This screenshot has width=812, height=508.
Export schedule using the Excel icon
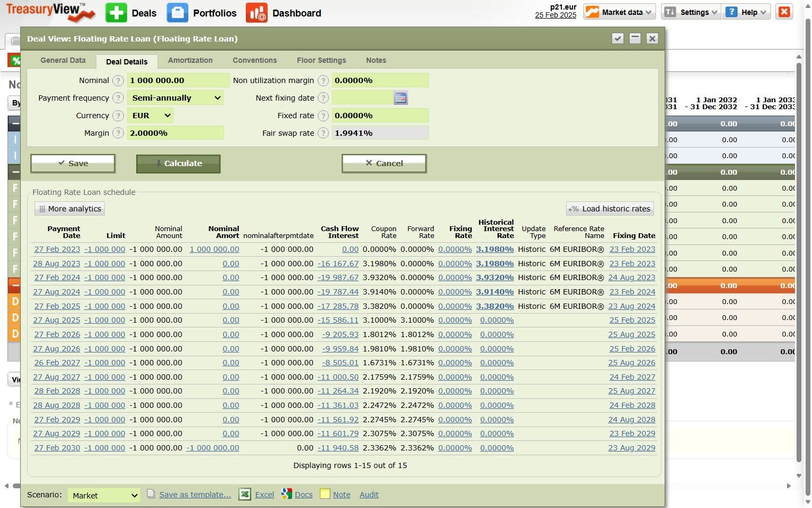point(245,494)
